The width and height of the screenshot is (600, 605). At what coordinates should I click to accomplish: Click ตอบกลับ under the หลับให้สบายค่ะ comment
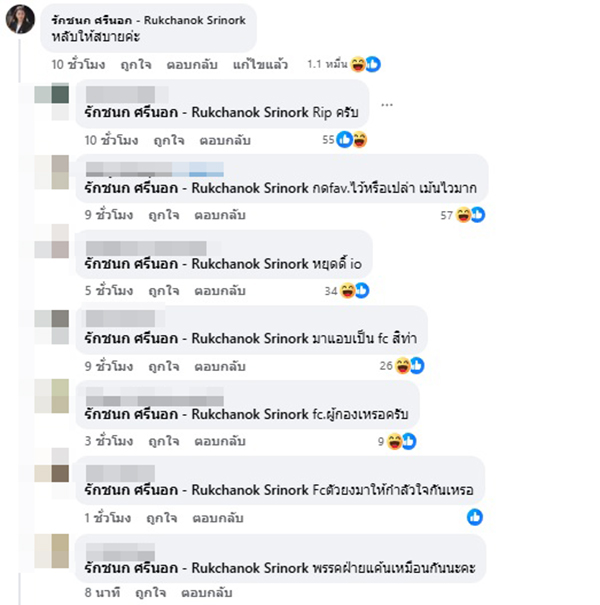(192, 64)
